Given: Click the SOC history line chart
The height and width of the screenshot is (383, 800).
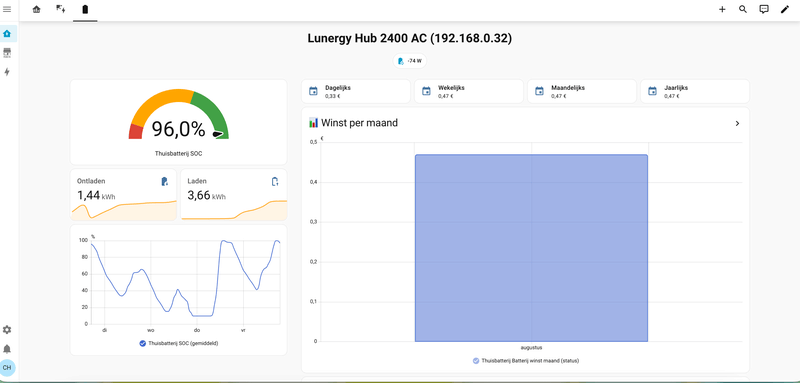Looking at the screenshot, I should (185, 282).
